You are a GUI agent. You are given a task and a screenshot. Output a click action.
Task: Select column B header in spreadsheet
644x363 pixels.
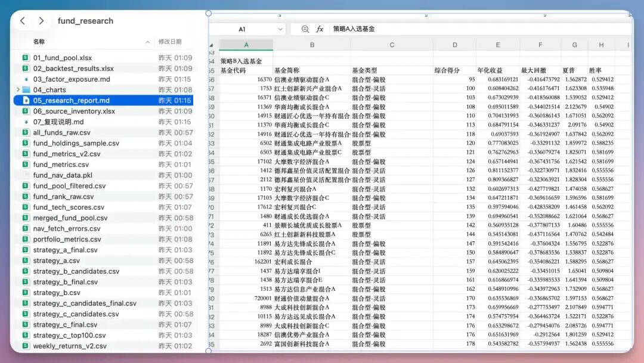coord(312,45)
